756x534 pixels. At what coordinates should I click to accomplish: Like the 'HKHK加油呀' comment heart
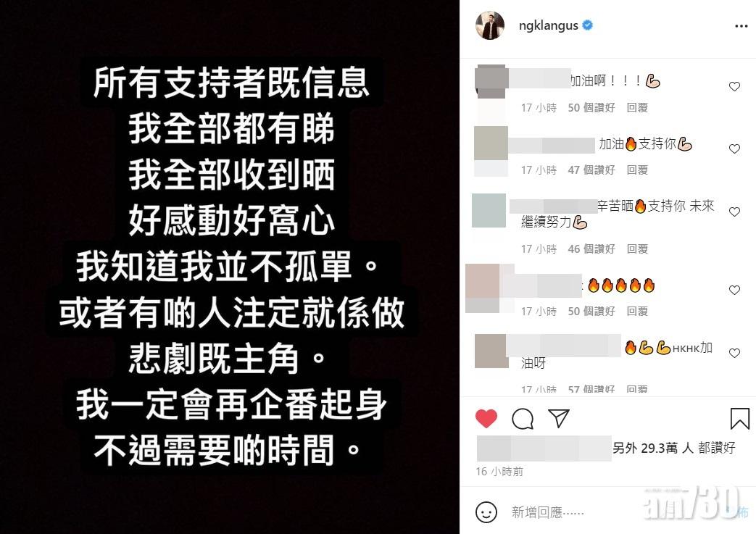734,354
